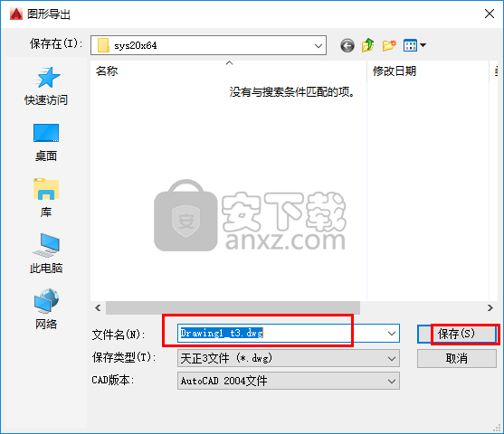Viewport: 504px width, 434px height.
Task: Open 网络 network location
Action: (x=46, y=309)
